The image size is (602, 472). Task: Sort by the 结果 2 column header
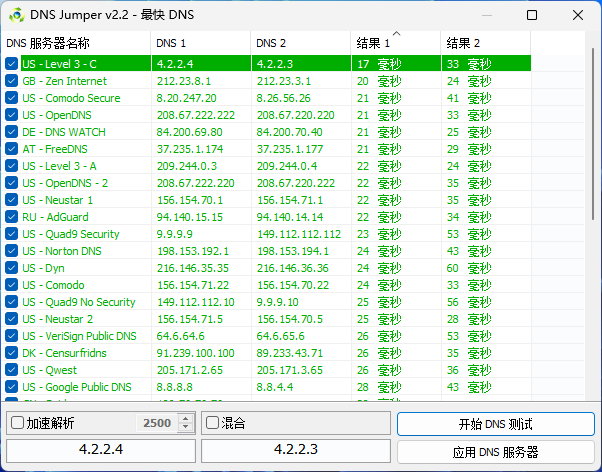(x=486, y=43)
